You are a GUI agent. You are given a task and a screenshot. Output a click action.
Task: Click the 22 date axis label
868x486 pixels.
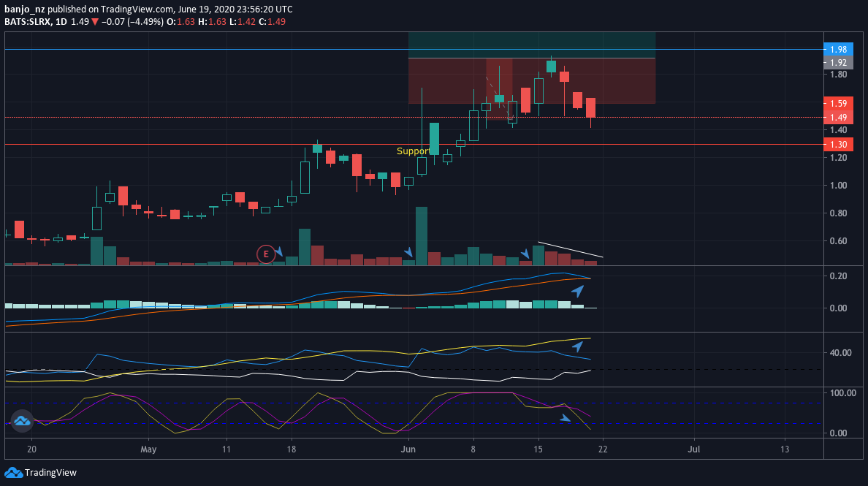(603, 449)
